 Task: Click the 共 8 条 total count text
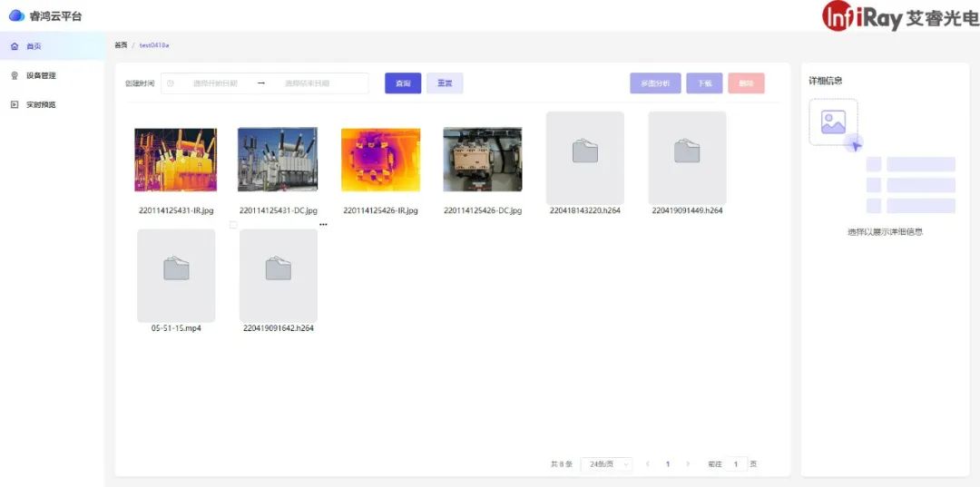(562, 464)
